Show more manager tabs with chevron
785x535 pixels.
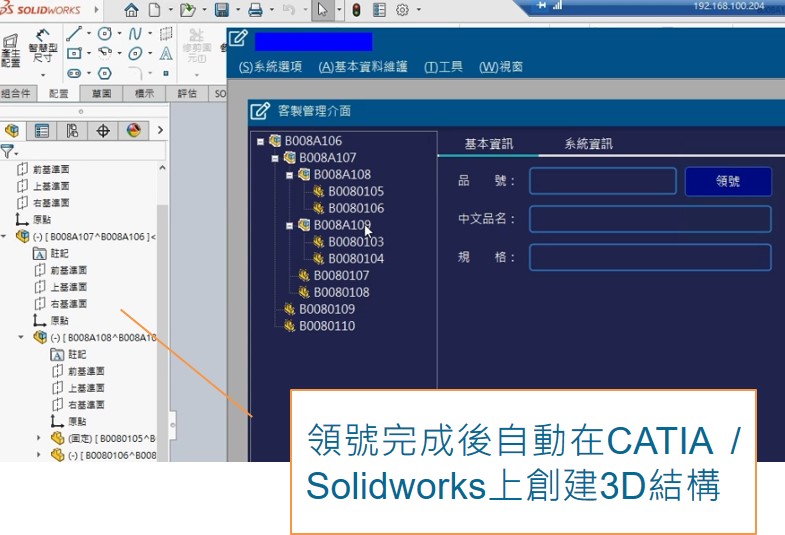point(160,130)
